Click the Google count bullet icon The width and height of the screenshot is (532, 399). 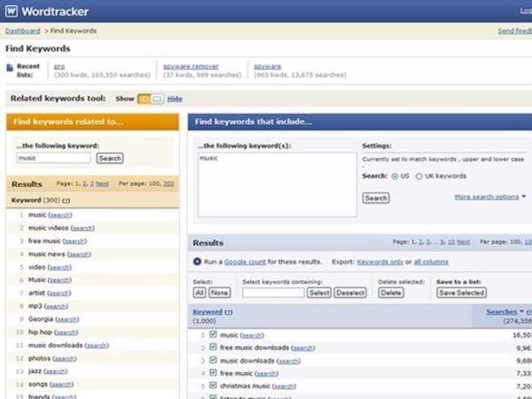[x=197, y=262]
